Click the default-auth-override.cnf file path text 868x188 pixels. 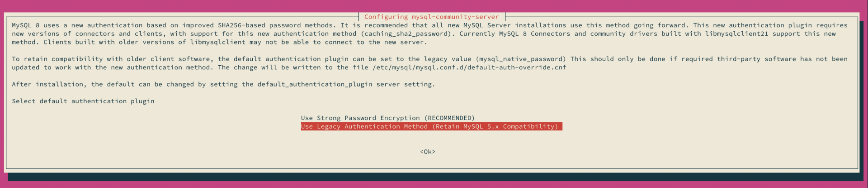(469, 67)
